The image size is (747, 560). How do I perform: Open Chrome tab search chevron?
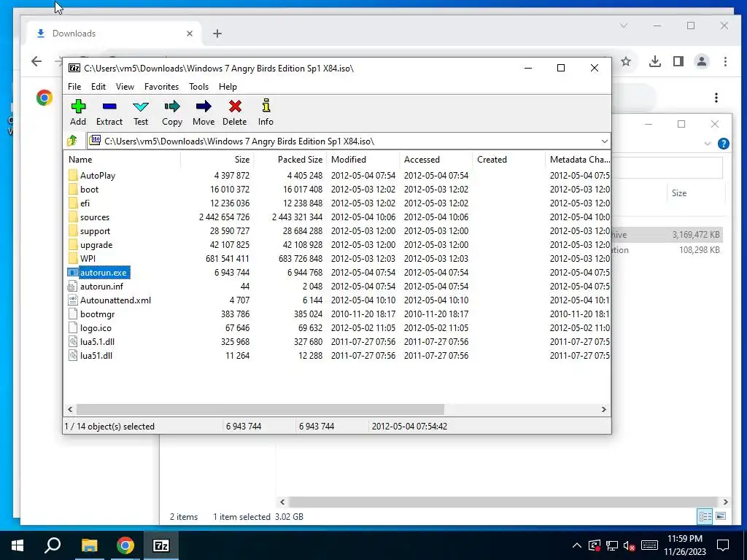pyautogui.click(x=624, y=26)
